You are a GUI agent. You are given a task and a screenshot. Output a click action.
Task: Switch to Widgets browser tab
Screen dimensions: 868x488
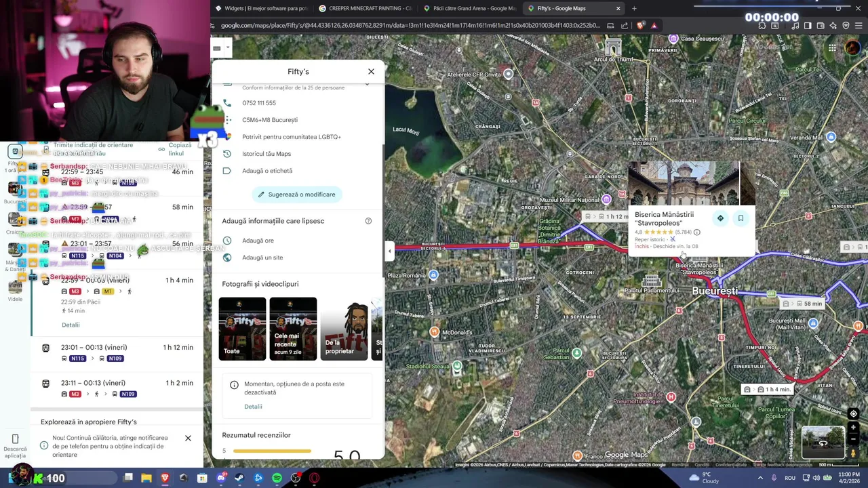point(260,8)
